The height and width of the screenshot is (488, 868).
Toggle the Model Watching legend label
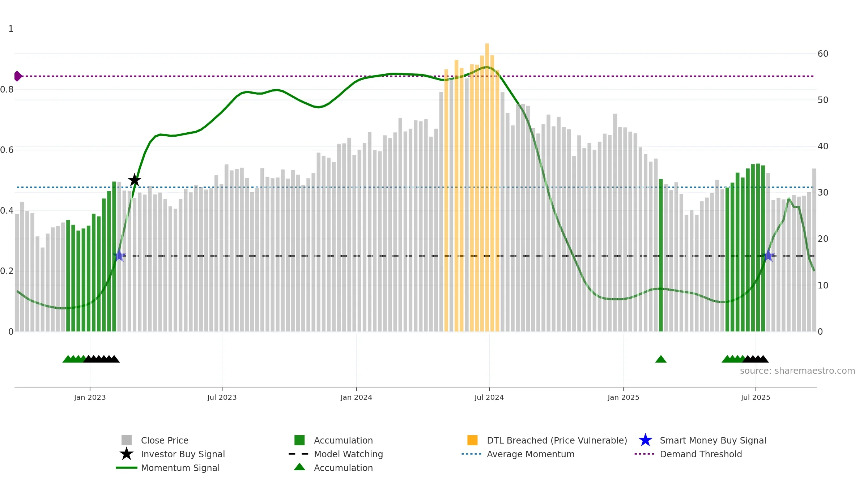(348, 454)
